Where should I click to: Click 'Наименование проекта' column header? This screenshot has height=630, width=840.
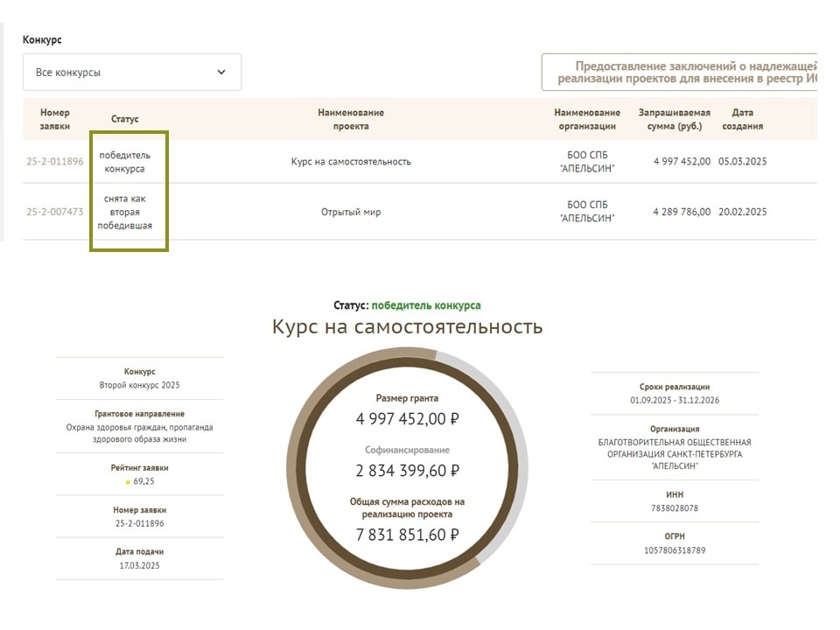351,119
